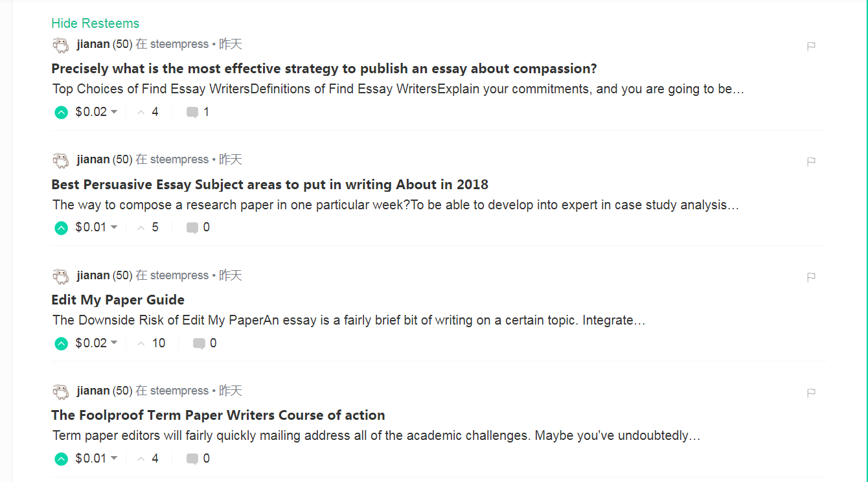Click jianan's avatar on the second post

[60, 160]
